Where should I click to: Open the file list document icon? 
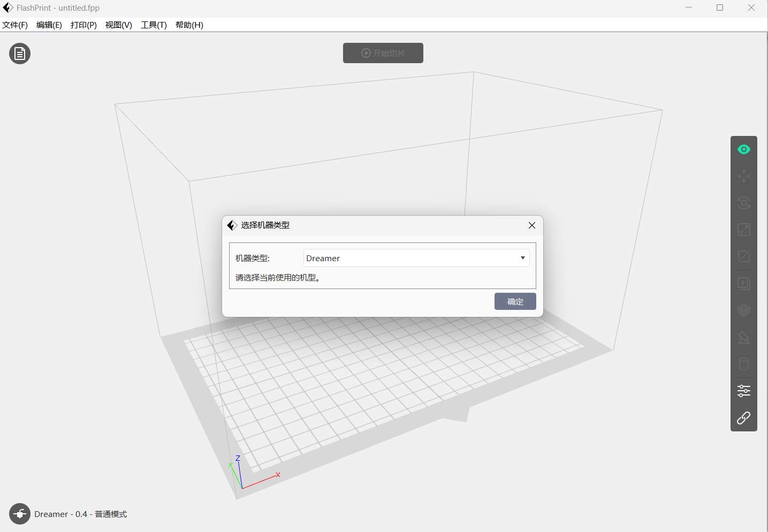tap(20, 54)
